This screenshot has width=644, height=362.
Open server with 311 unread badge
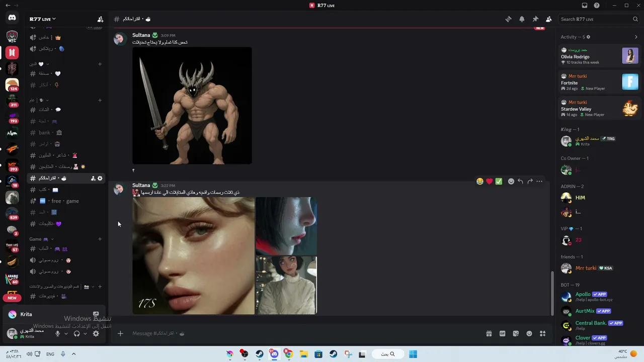pos(12,101)
